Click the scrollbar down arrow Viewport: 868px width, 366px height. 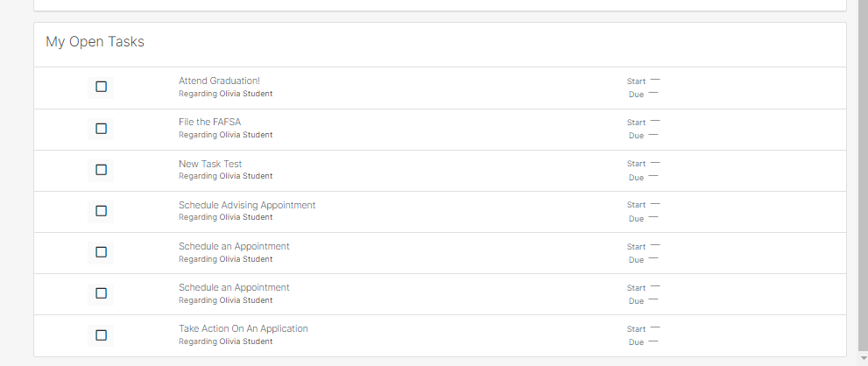(x=864, y=359)
